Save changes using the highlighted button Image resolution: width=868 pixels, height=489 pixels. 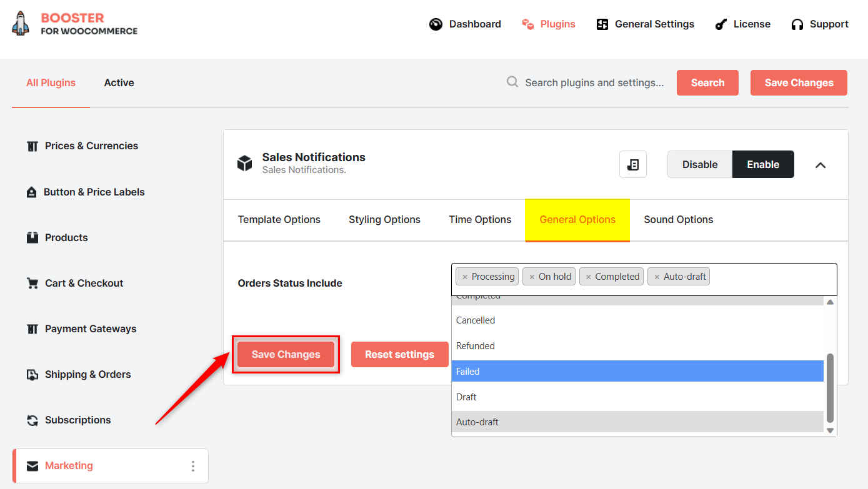[285, 354]
